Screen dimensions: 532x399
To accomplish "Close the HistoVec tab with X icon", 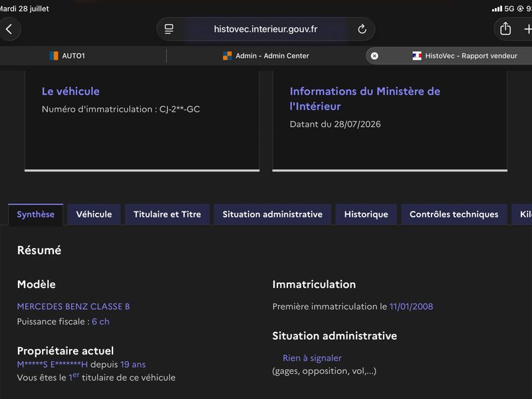I will click(x=374, y=56).
